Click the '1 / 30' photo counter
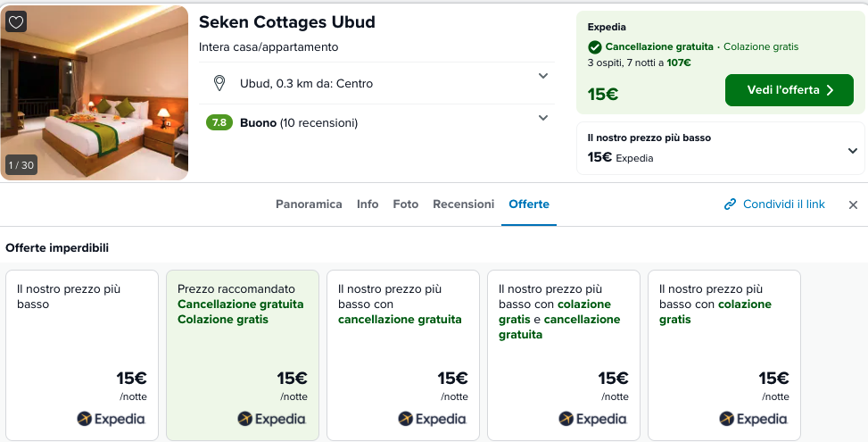The image size is (868, 442). point(21,165)
